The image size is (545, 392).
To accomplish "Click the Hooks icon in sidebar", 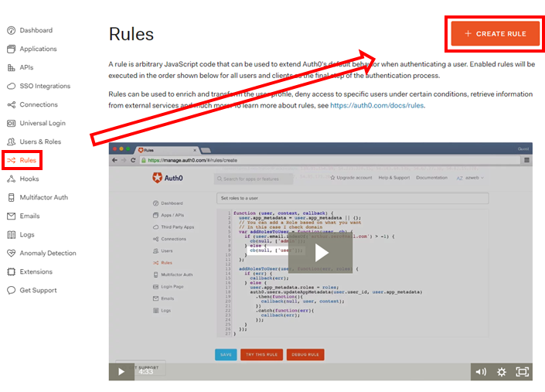I will 11,179.
